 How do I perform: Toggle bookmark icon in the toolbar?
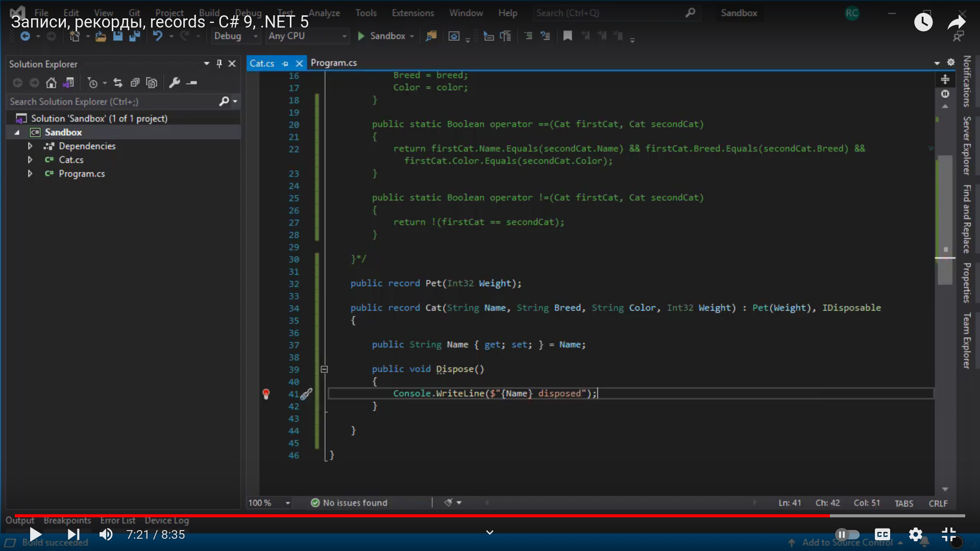(568, 36)
